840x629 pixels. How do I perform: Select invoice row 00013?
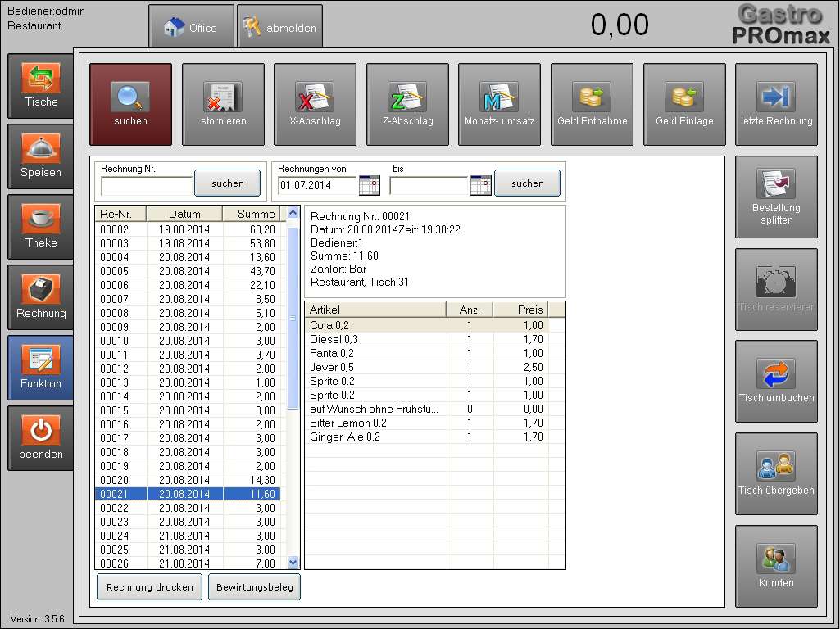[x=188, y=382]
